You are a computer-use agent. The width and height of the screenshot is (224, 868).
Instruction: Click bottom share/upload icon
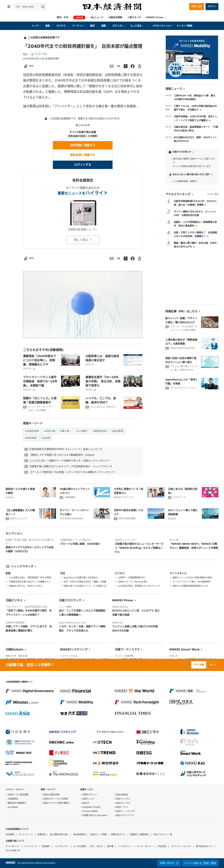(x=139, y=259)
